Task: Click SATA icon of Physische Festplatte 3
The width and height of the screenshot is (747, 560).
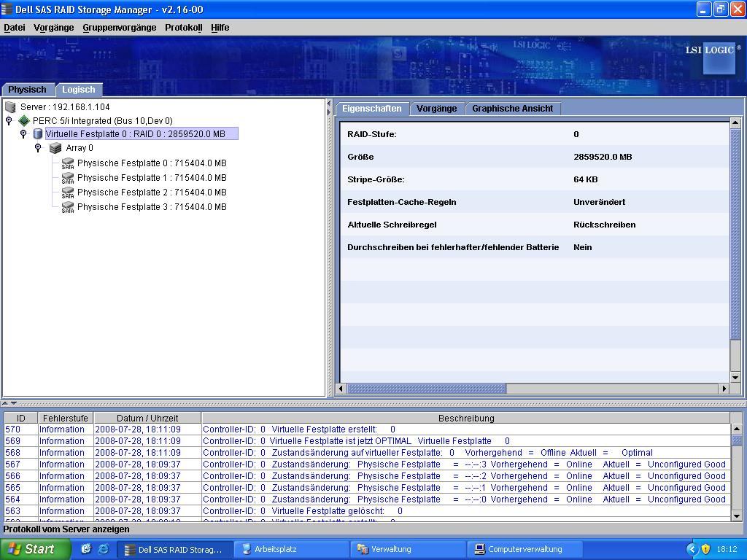Action: (x=68, y=207)
